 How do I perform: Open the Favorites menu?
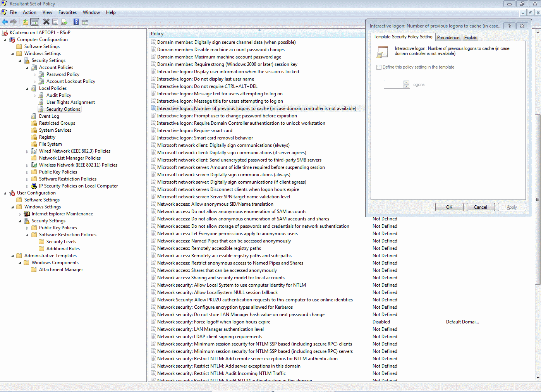pos(67,12)
